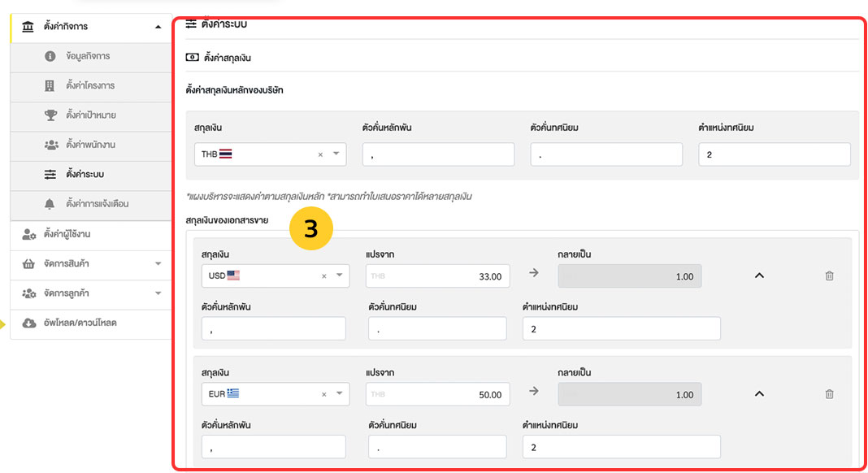Image resolution: width=868 pixels, height=473 pixels.
Task: Clear THB selection with the x icon
Action: 320,154
